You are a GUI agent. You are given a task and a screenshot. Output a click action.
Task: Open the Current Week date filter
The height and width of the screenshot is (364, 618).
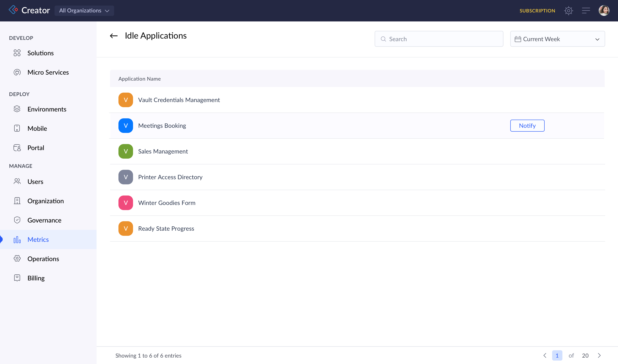(557, 39)
